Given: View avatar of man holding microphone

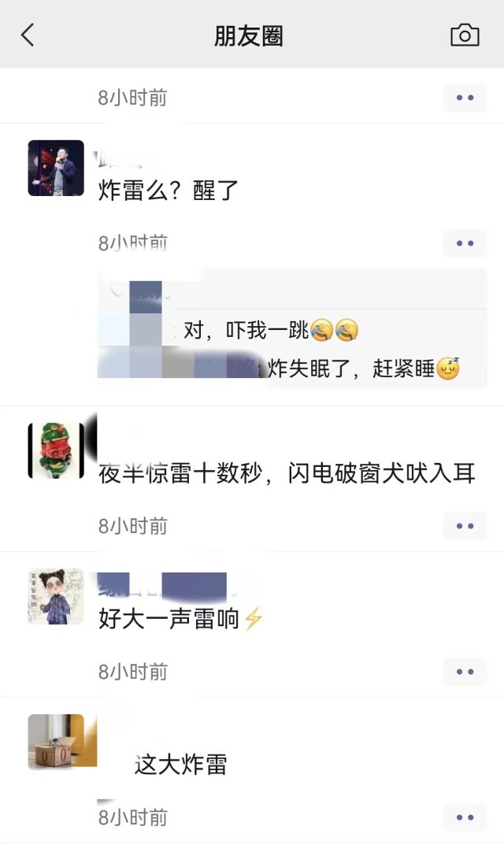Looking at the screenshot, I should pos(56,169).
